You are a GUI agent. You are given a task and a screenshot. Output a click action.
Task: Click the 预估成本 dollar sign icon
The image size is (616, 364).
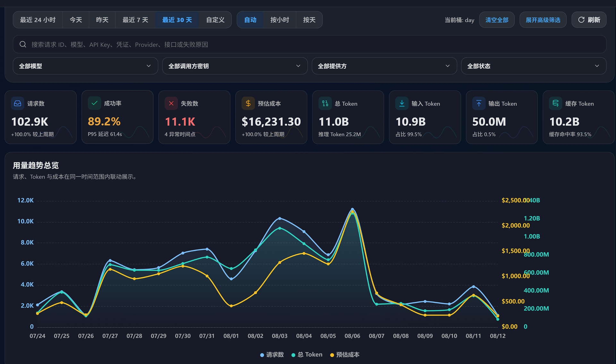[x=248, y=103]
